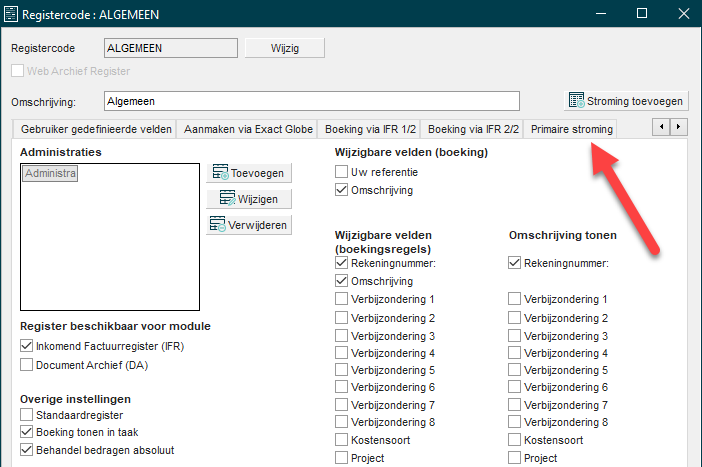Switch to Gebruiker gedefinieerde velden tab
Viewport: 702px width, 467px height.
[x=96, y=129]
